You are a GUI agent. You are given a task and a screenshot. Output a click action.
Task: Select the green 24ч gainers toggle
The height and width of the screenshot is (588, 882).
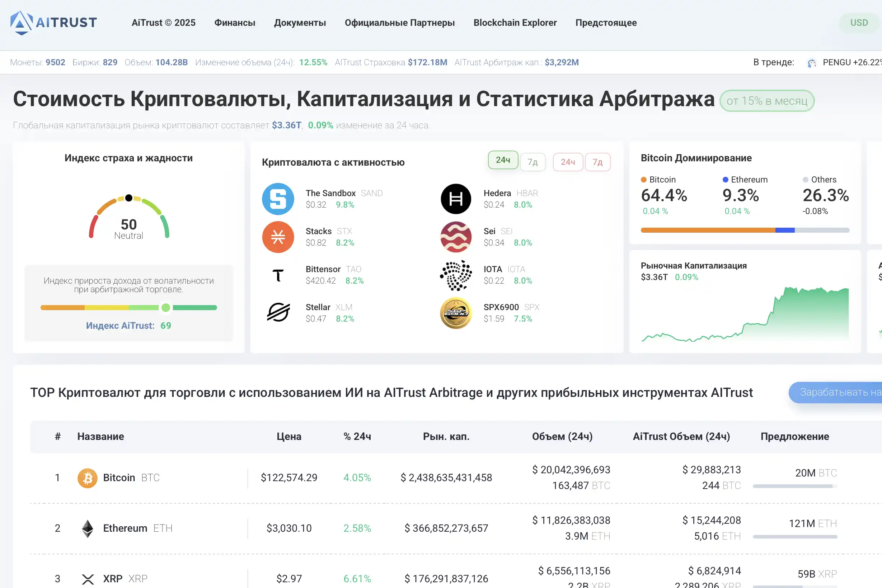tap(503, 160)
